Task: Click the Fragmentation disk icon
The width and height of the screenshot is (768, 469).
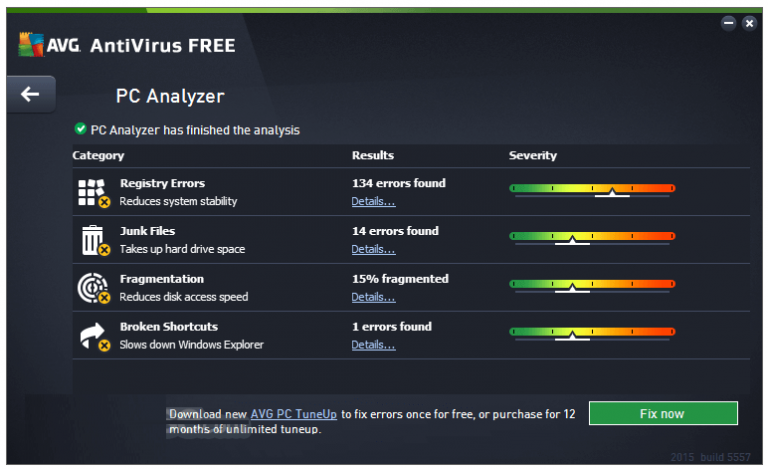Action: click(94, 288)
